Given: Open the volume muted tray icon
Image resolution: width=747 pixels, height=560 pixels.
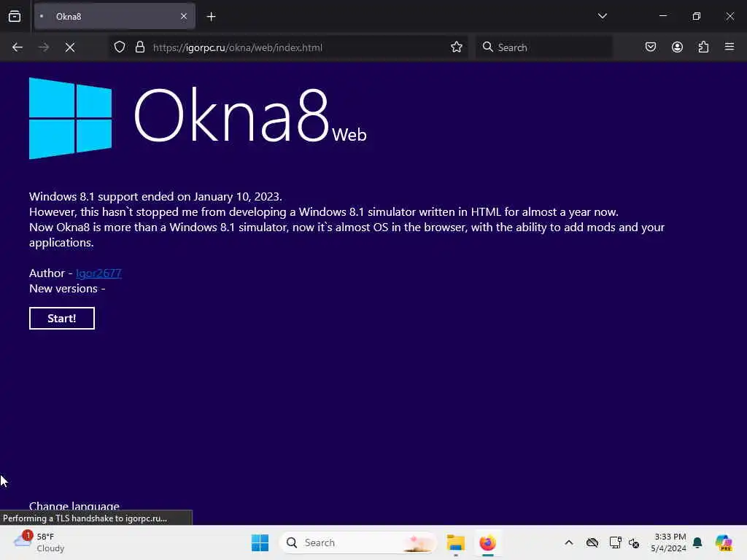Looking at the screenshot, I should [x=634, y=542].
